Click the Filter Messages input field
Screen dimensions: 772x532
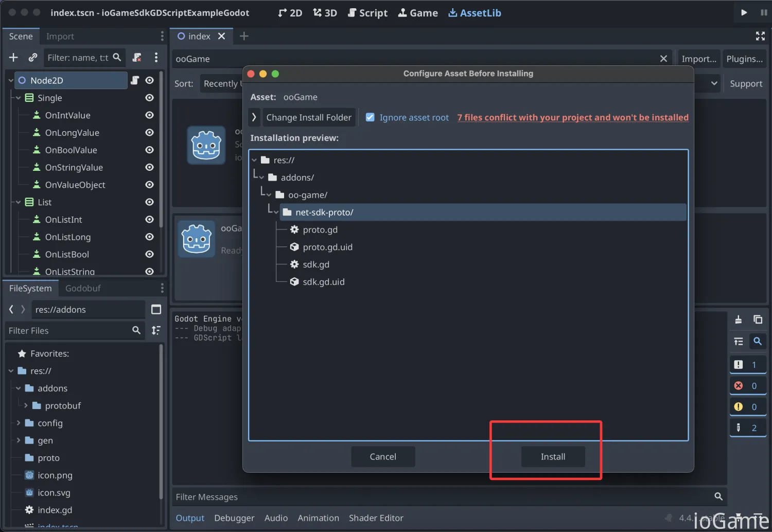(x=443, y=497)
